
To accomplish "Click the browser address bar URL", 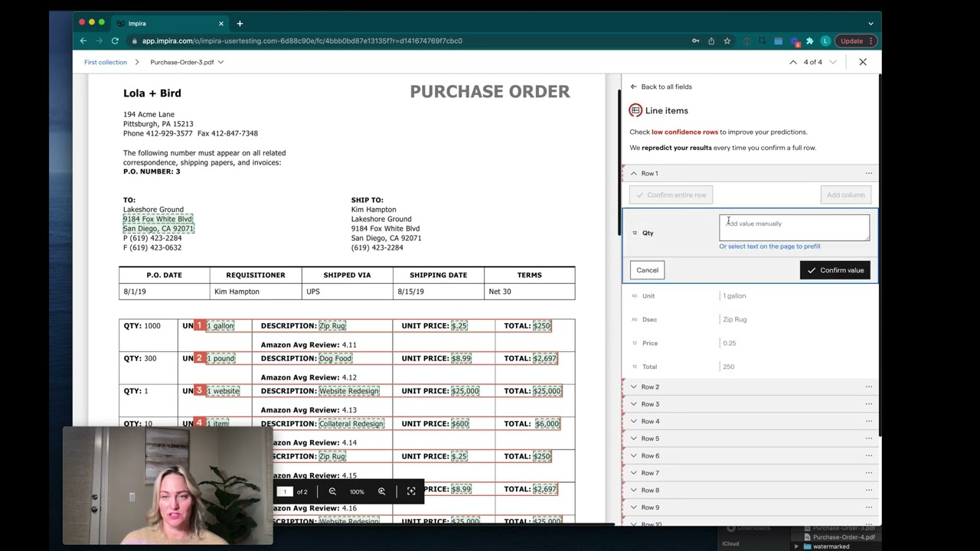I will (x=302, y=41).
